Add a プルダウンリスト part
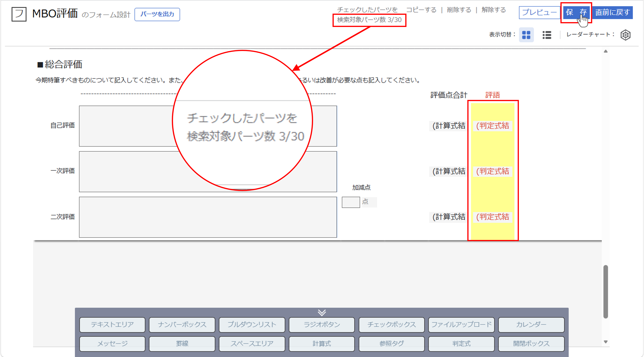Screen dimensions: 644x357 pyautogui.click(x=252, y=324)
